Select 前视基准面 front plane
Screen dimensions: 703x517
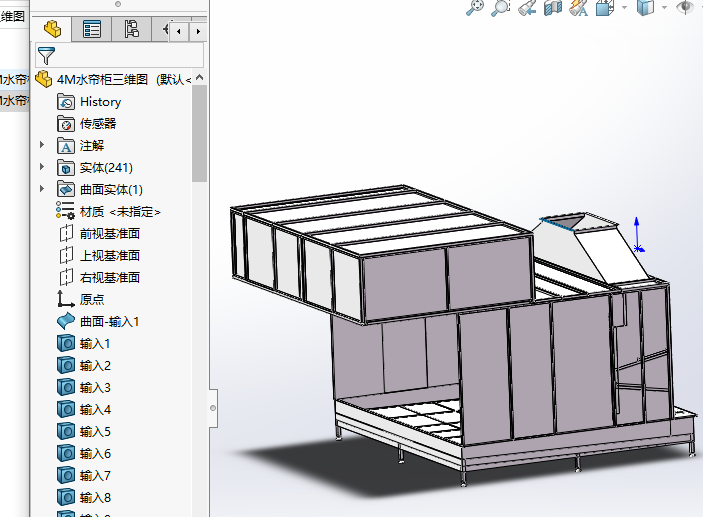(x=110, y=233)
